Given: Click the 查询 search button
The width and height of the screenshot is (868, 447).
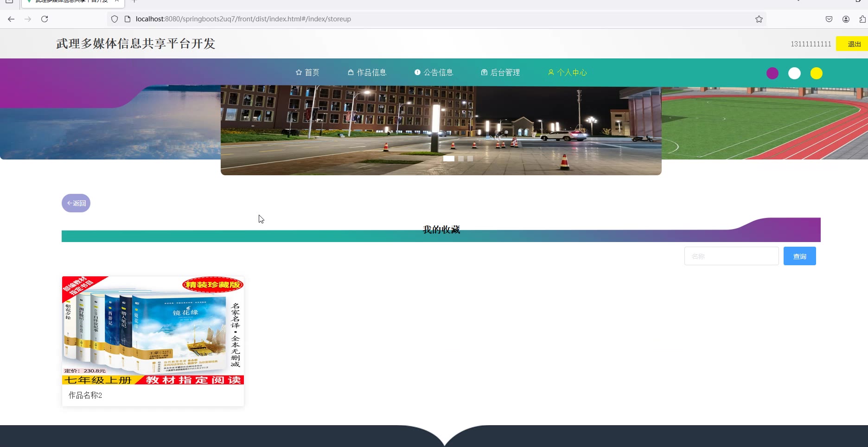Looking at the screenshot, I should pyautogui.click(x=800, y=256).
